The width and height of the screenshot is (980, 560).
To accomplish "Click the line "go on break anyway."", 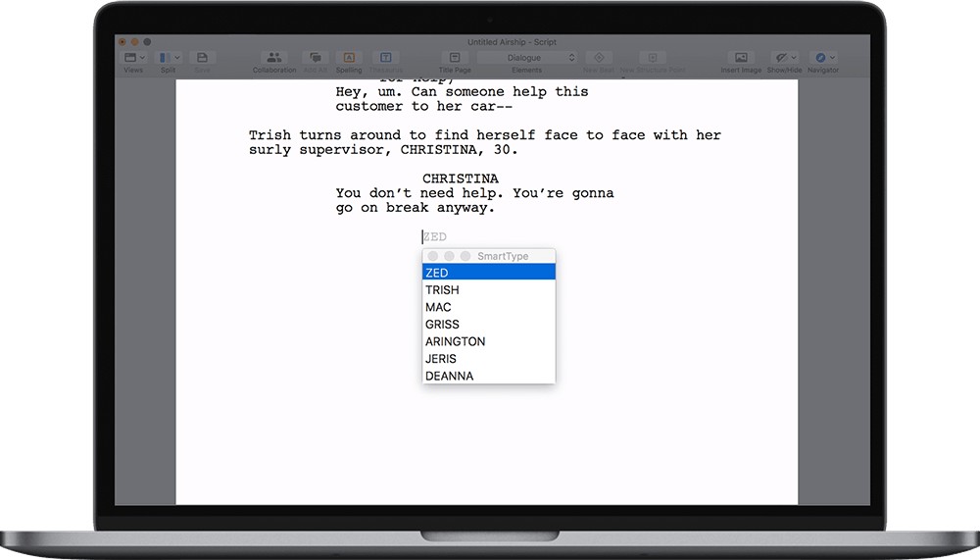I will (415, 208).
